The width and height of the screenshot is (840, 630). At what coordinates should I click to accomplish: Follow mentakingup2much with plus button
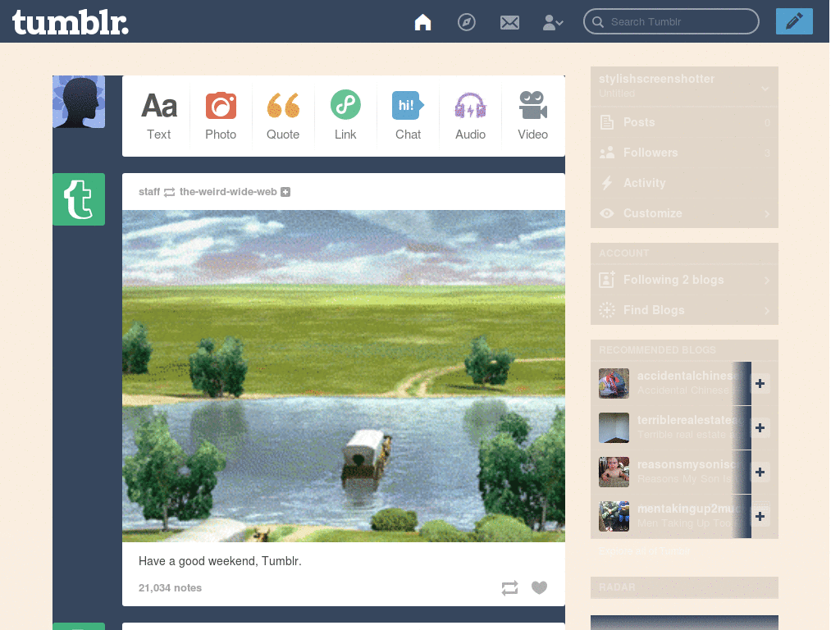(760, 517)
